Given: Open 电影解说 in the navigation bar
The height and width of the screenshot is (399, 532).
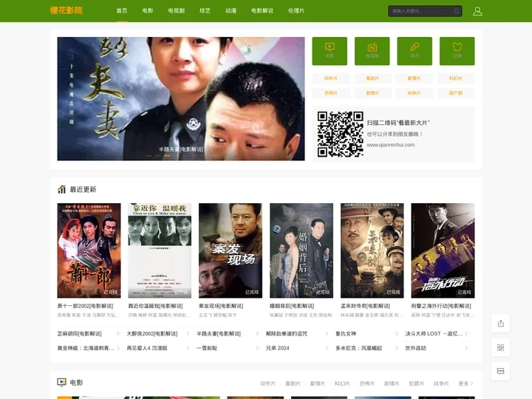Looking at the screenshot, I should (x=262, y=11).
